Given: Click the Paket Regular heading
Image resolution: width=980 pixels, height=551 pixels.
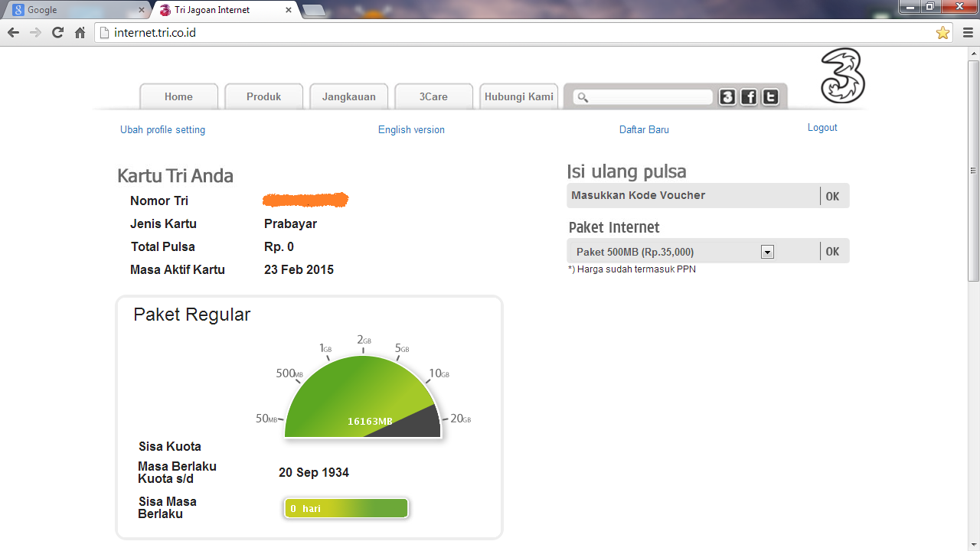Looking at the screenshot, I should (x=192, y=315).
